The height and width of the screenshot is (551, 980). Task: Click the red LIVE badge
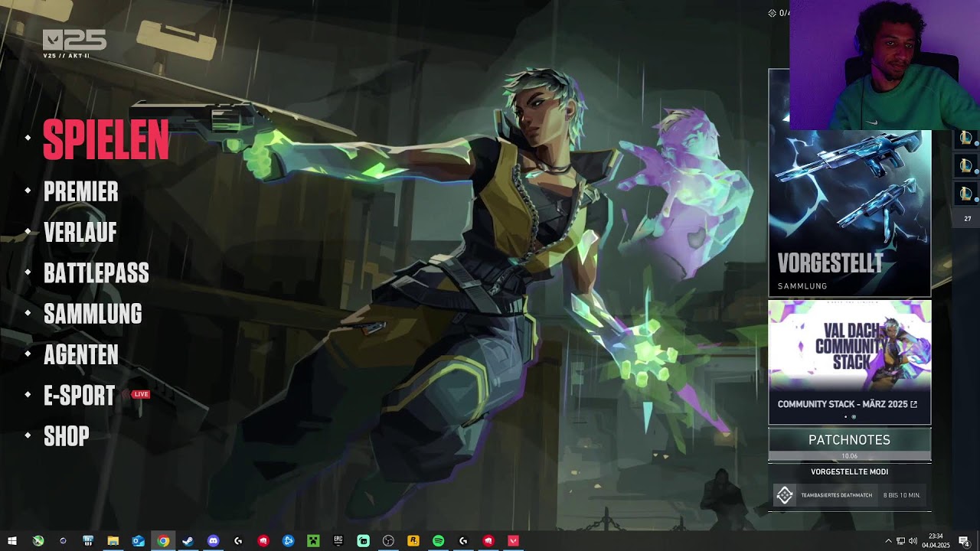141,394
